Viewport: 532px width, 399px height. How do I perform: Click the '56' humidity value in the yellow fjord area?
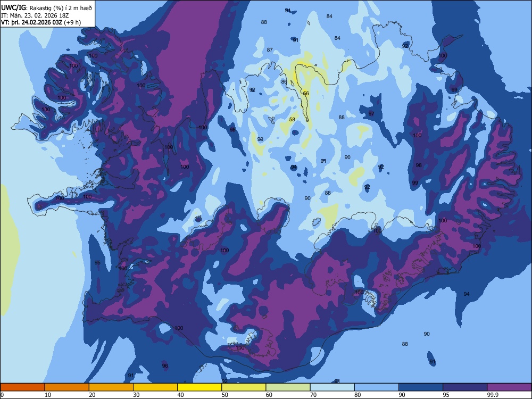coord(306,93)
